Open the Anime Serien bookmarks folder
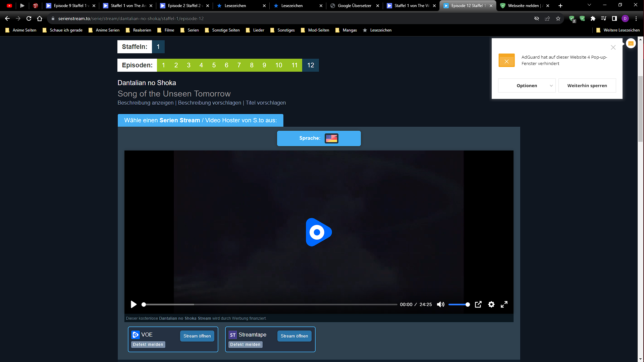This screenshot has width=644, height=362. pos(104,30)
